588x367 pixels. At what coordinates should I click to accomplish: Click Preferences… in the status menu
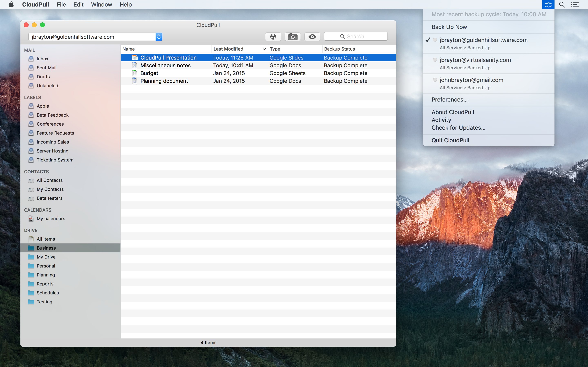(x=449, y=99)
